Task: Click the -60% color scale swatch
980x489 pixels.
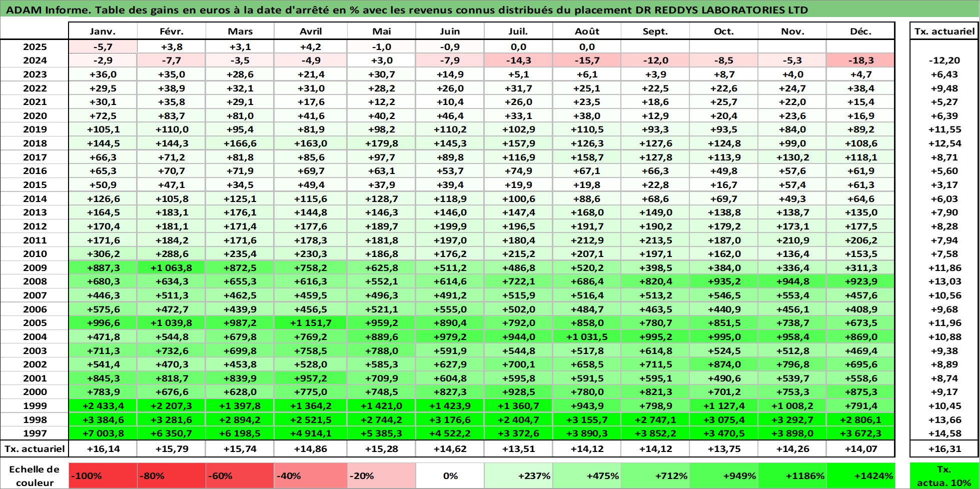Action: tap(240, 475)
